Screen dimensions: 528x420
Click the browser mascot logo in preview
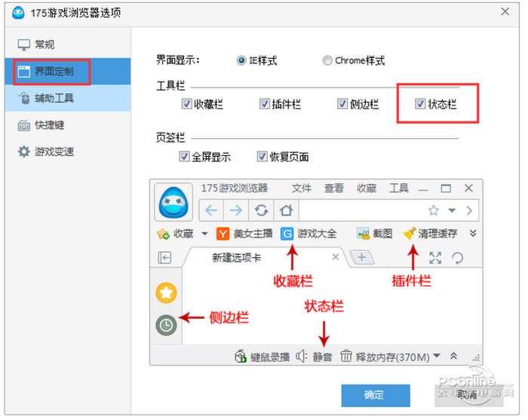tap(173, 202)
